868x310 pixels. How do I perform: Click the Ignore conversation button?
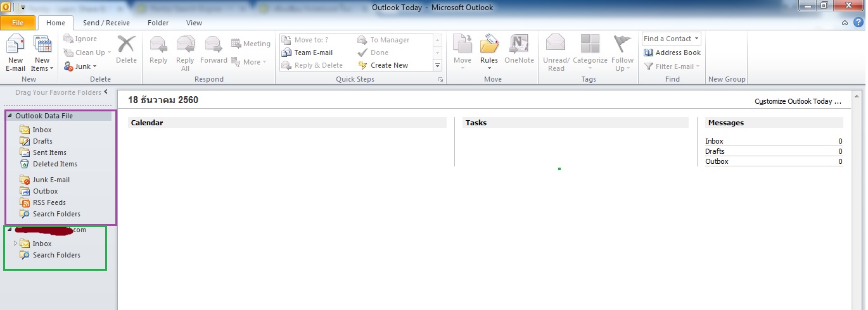tap(80, 39)
